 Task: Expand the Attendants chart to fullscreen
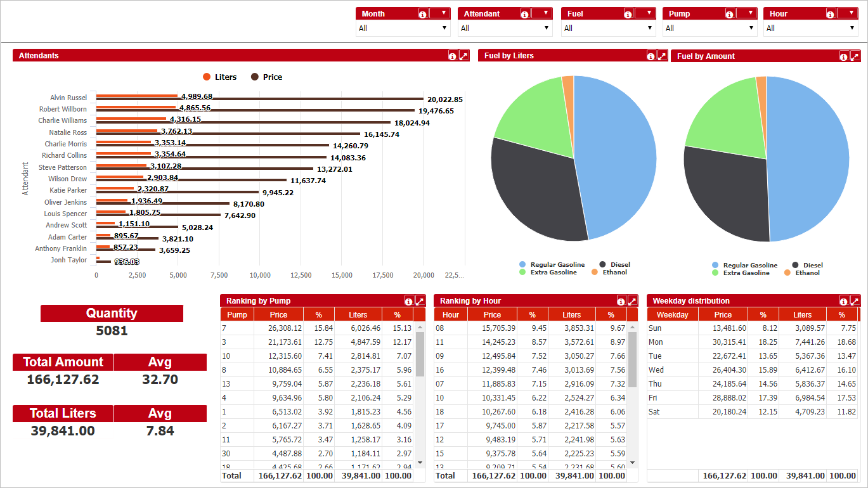(x=464, y=56)
